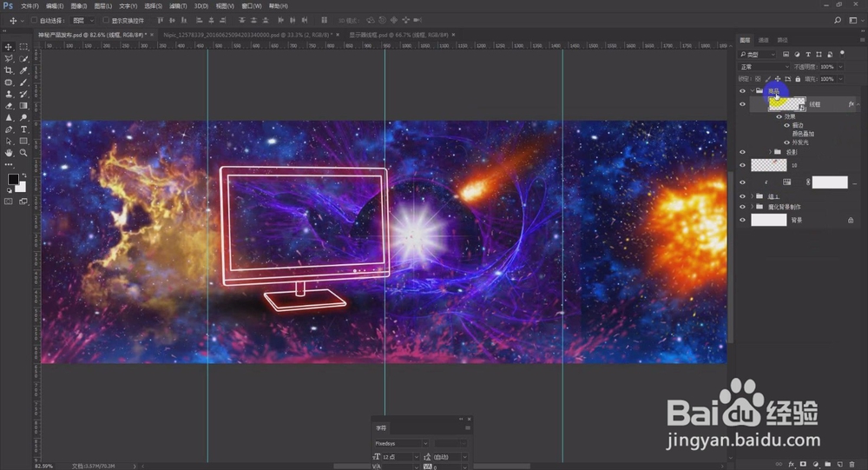868x470 pixels.
Task: Select the Move tool in the toolbox
Action: pyautogui.click(x=9, y=47)
